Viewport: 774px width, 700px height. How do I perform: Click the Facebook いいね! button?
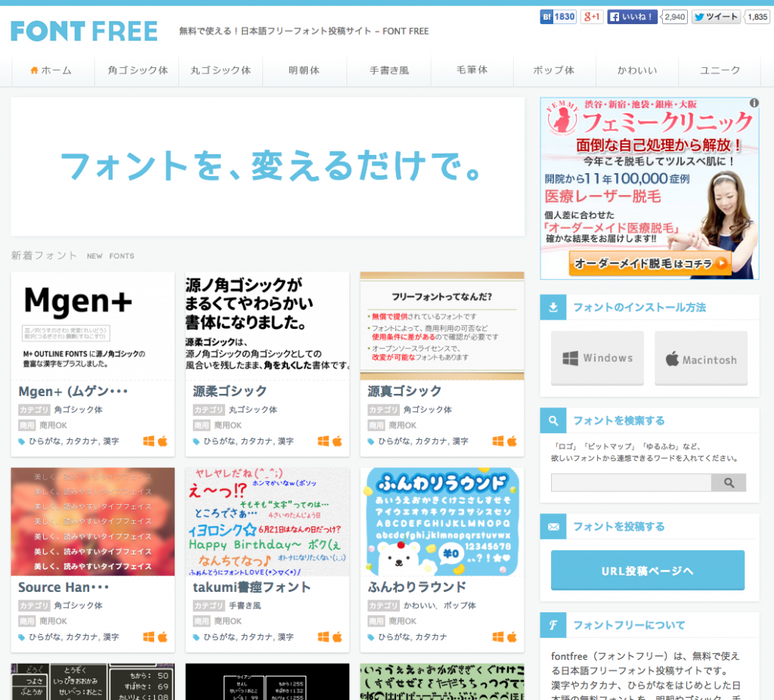632,17
